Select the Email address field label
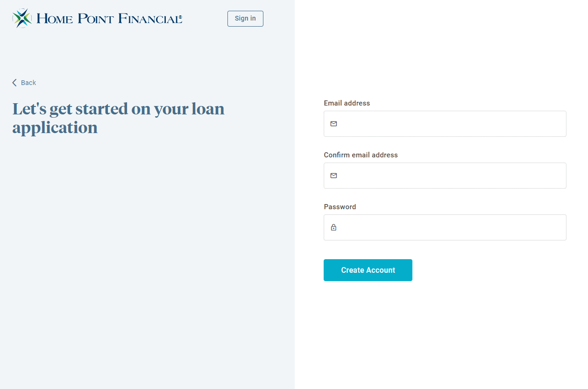The image size is (588, 389). [347, 103]
